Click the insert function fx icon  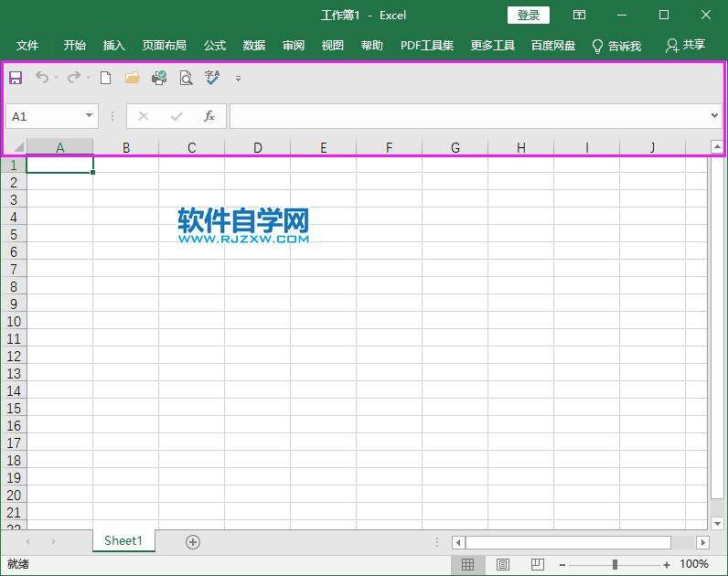[209, 116]
